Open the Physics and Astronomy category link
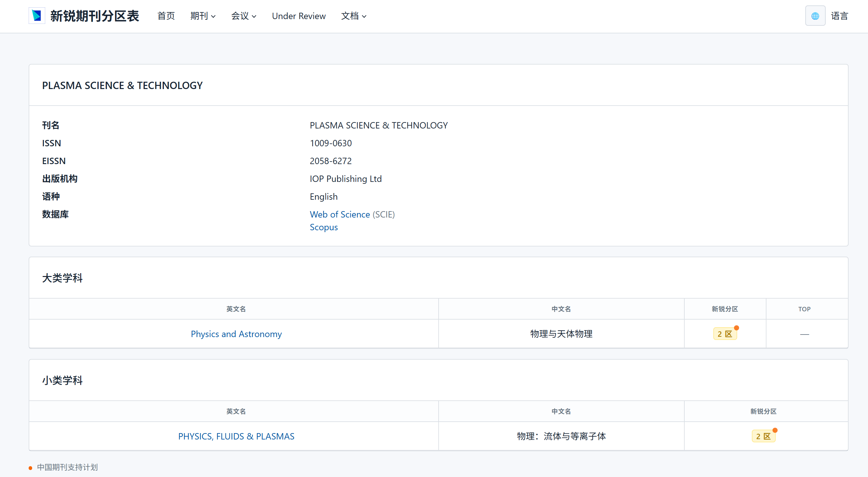 coord(236,334)
